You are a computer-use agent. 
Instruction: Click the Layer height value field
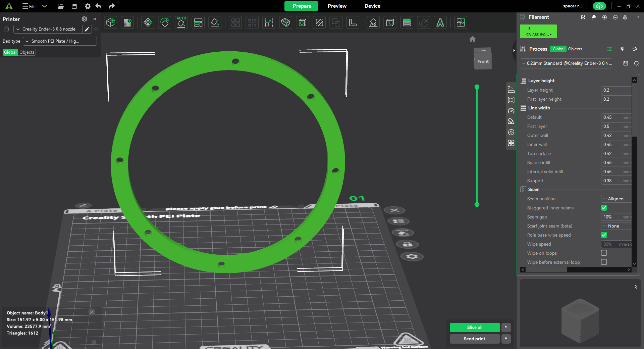point(616,90)
